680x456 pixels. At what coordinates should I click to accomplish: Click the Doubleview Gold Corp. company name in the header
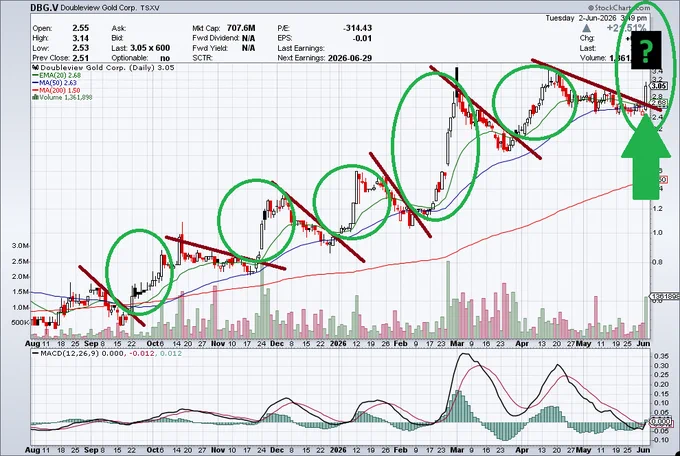click(x=98, y=8)
